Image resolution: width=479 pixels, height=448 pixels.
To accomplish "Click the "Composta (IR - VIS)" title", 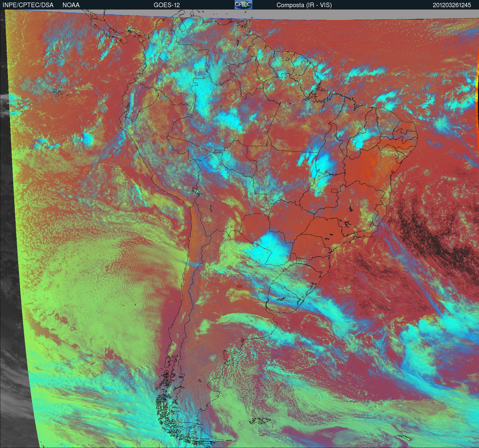I will click(304, 5).
